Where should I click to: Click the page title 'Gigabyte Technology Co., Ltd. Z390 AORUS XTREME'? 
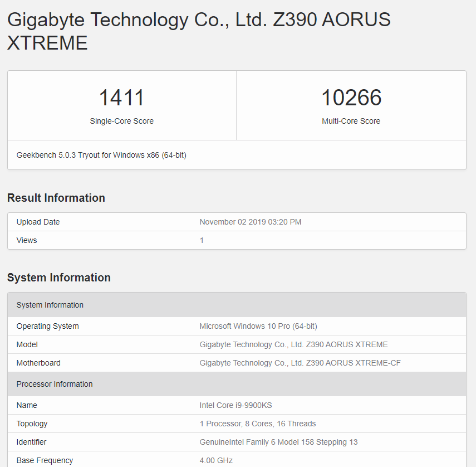(199, 31)
